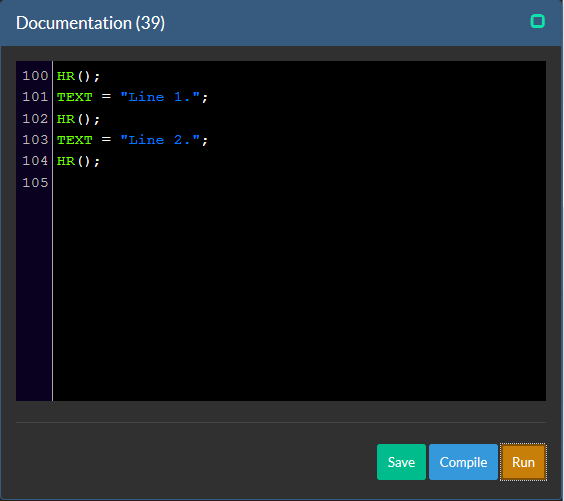This screenshot has width=564, height=501.
Task: Click the blue Compile button
Action: 463,462
